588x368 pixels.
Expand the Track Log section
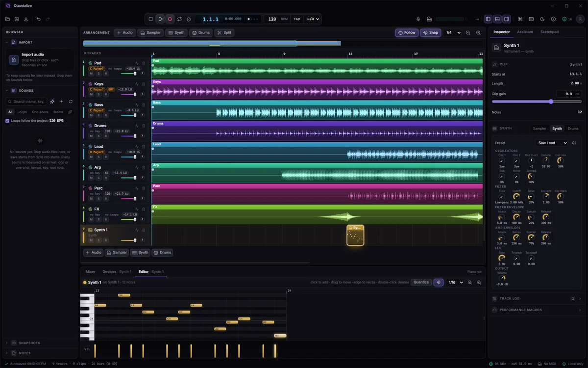click(537, 298)
